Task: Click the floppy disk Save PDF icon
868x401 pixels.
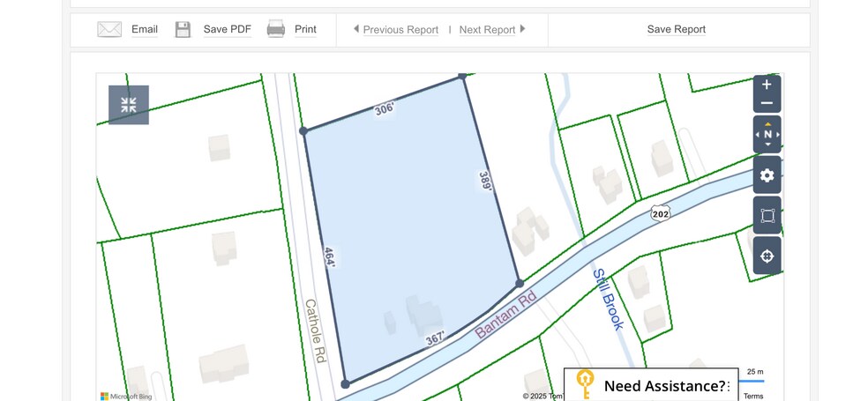Action: click(x=183, y=29)
